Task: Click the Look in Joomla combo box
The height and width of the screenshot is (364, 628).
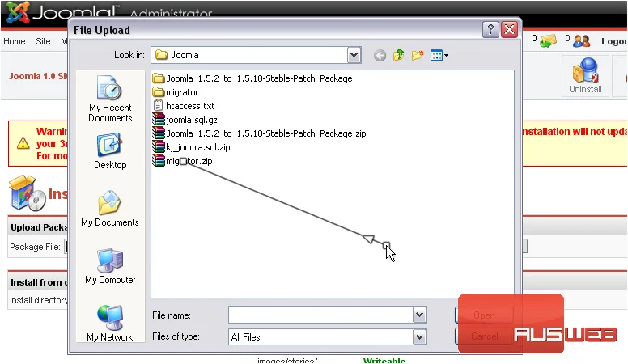Action: click(x=256, y=55)
